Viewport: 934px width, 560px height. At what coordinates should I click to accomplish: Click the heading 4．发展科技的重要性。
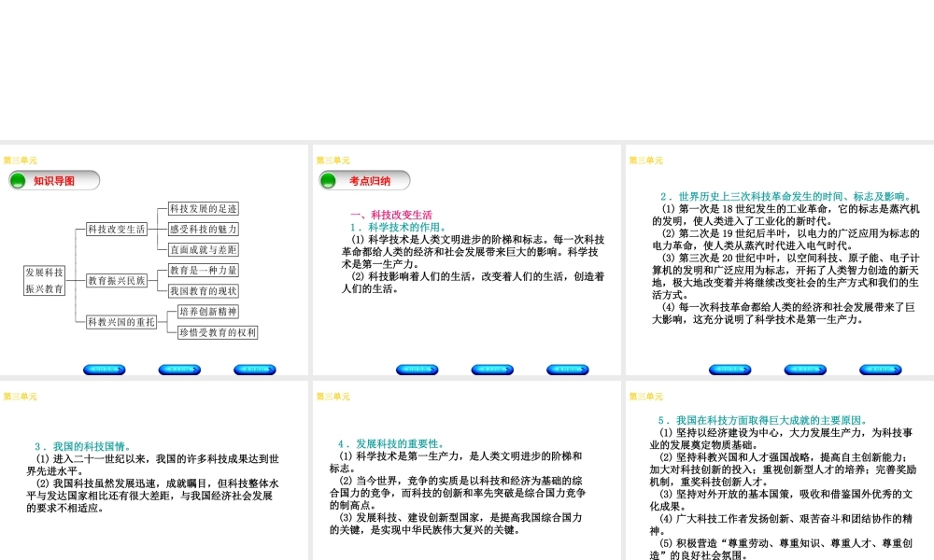(391, 444)
